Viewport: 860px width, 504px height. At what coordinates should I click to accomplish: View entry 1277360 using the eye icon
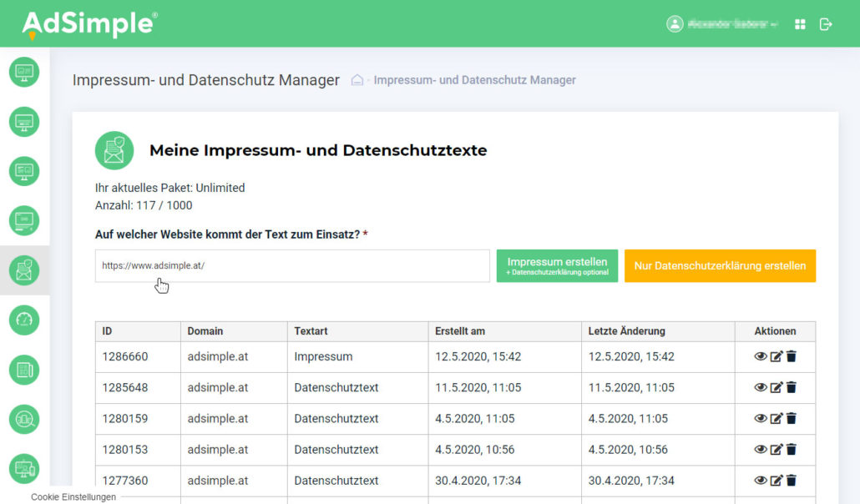[x=760, y=481]
